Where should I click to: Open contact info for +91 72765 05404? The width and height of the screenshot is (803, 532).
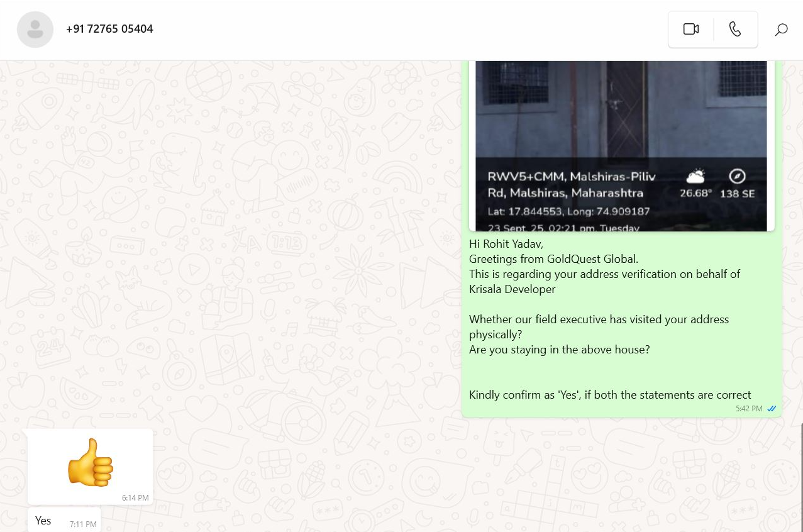coord(109,29)
